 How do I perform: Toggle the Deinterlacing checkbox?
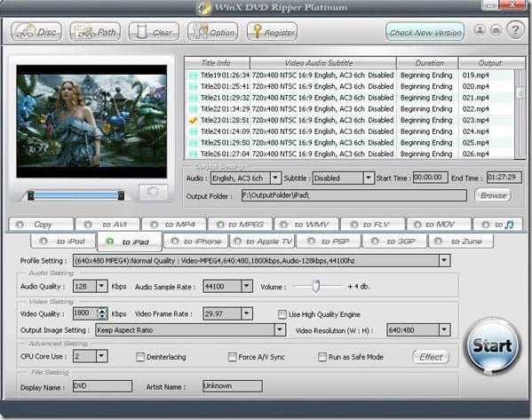pos(139,357)
